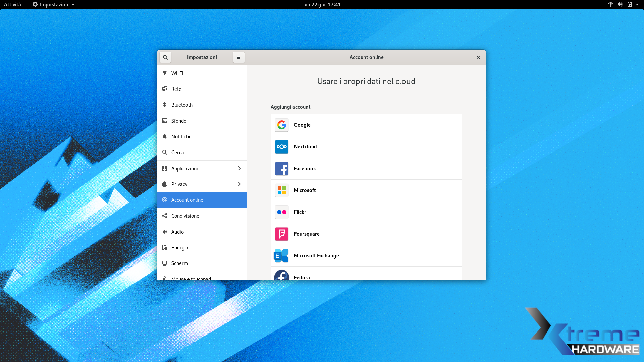Open the hamburger menu in settings header
This screenshot has height=362, width=644.
[x=239, y=57]
